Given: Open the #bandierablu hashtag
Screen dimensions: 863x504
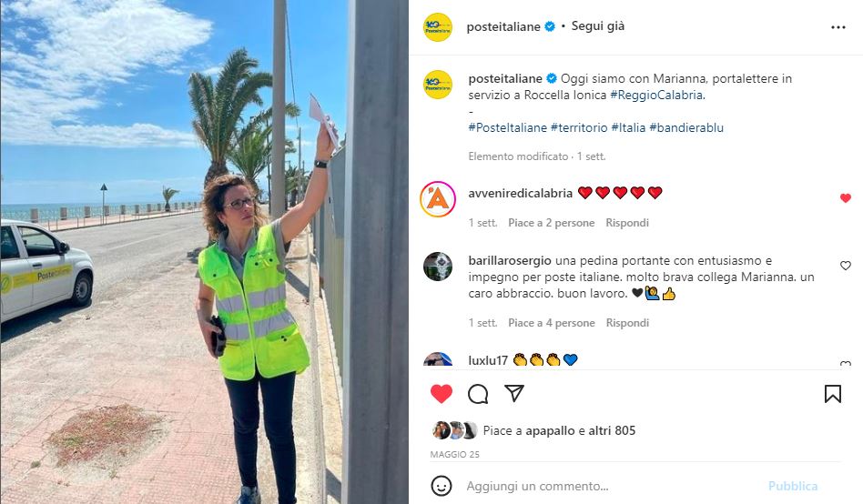Looking at the screenshot, I should coord(686,127).
